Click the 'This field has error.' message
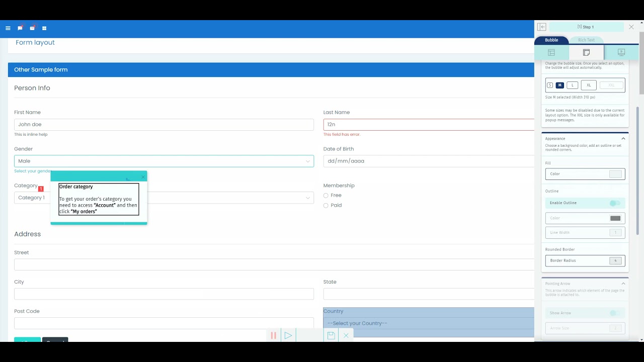Image resolution: width=644 pixels, height=362 pixels. coord(342,135)
